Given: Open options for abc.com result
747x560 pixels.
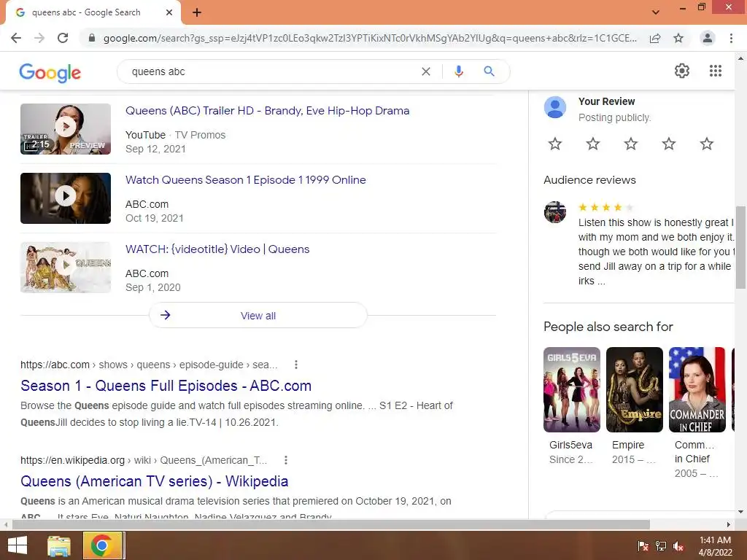Looking at the screenshot, I should pos(296,365).
